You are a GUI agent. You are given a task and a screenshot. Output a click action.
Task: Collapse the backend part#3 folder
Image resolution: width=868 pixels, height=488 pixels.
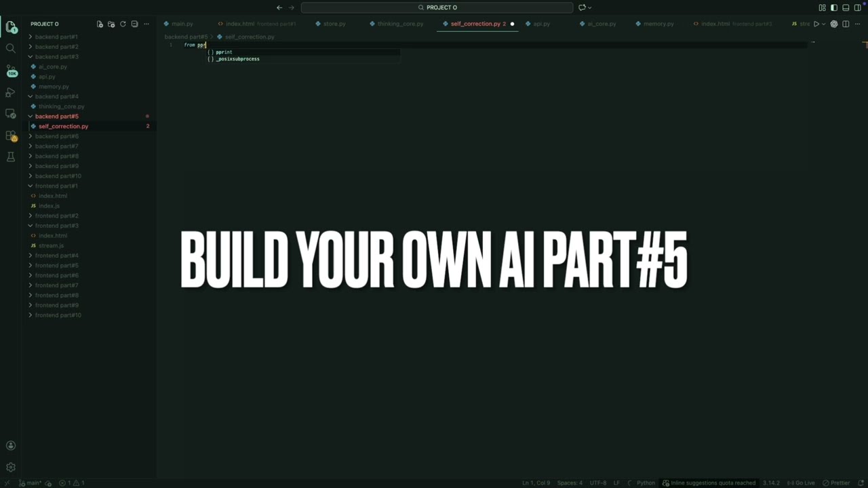click(57, 57)
